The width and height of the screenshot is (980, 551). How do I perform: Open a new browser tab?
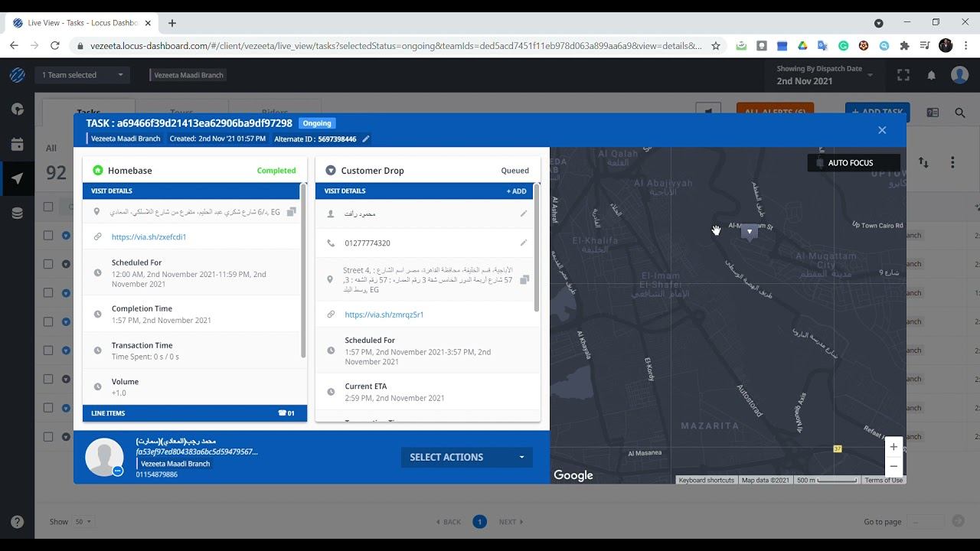point(172,23)
